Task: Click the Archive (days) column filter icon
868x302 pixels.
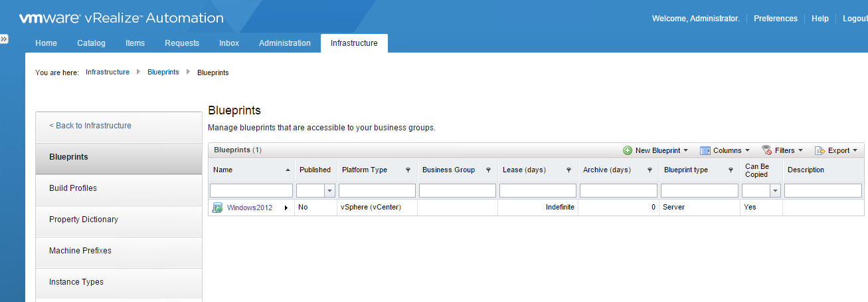Action: [650, 170]
